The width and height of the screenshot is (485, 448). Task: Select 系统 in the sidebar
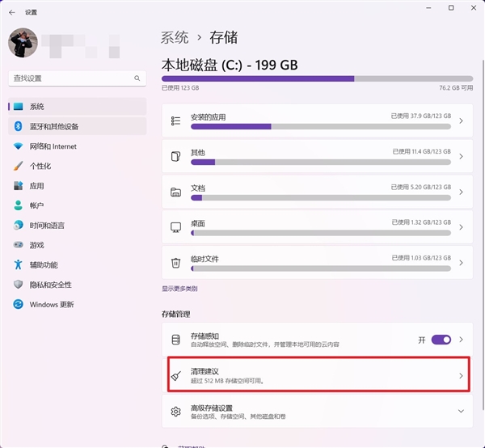pos(78,107)
